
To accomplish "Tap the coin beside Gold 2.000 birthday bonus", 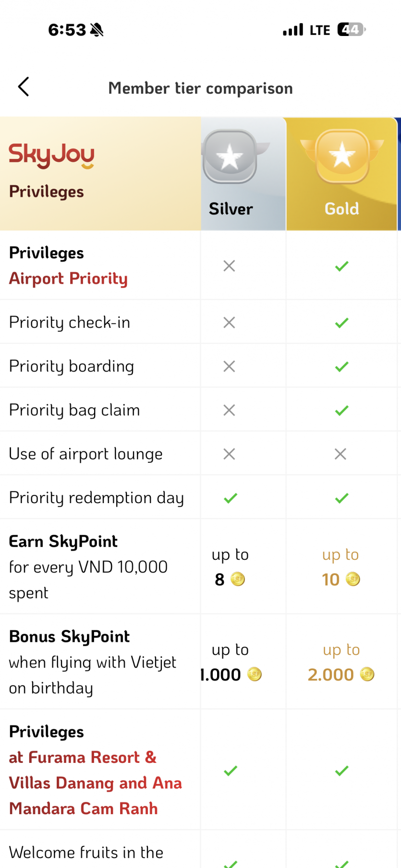I will pyautogui.click(x=367, y=675).
